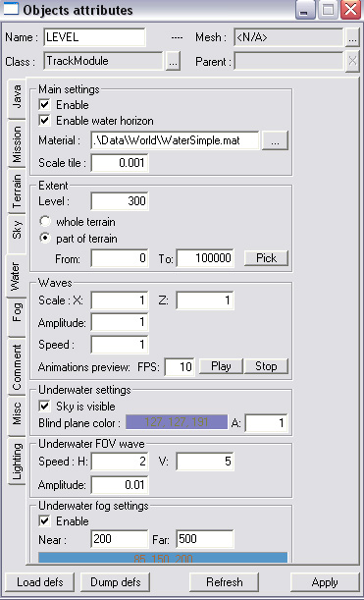This screenshot has height=600, width=364.
Task: Toggle Enable water horizon checkbox
Action: [45, 121]
